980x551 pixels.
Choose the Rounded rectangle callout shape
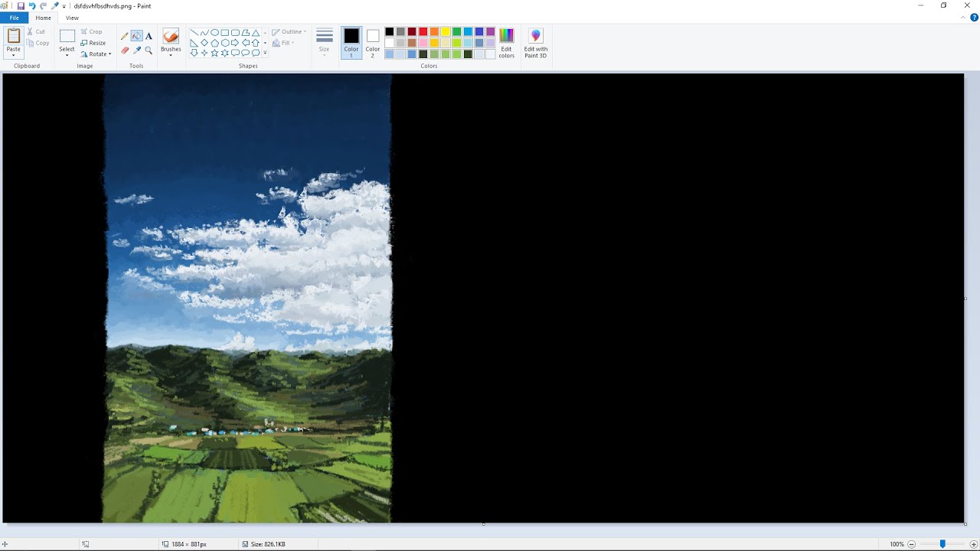[x=235, y=53]
